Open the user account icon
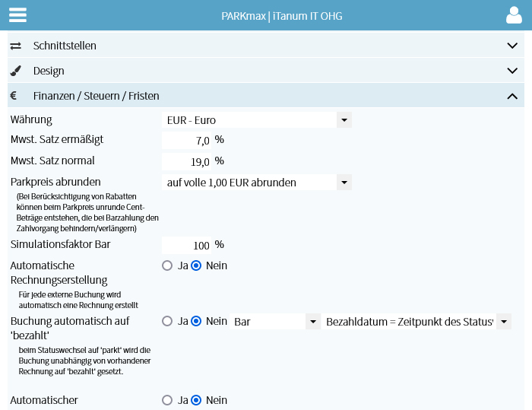Image resolution: width=532 pixels, height=410 pixels. (514, 15)
